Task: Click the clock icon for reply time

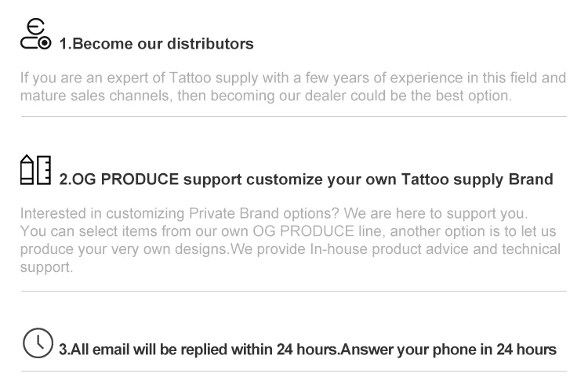Action: (38, 343)
